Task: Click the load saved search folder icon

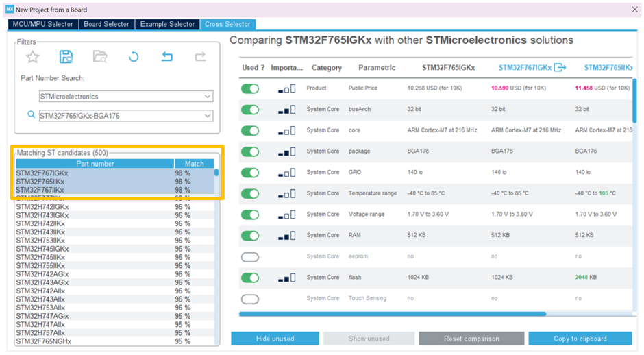Action: pyautogui.click(x=100, y=57)
